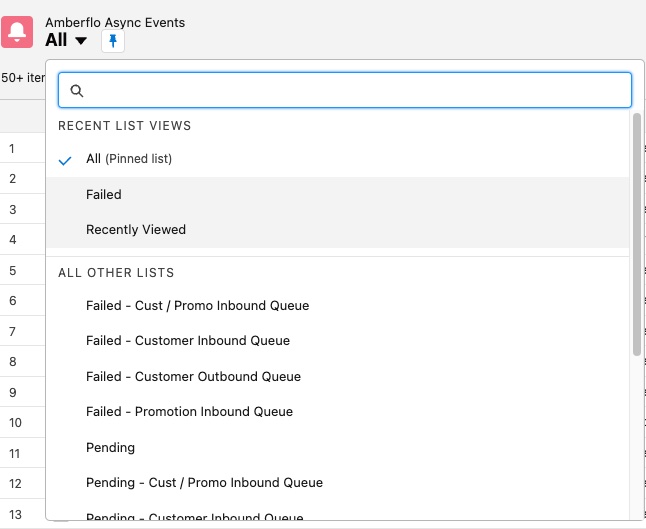646x529 pixels.
Task: Click the checkmark next to All list
Action: (66, 159)
